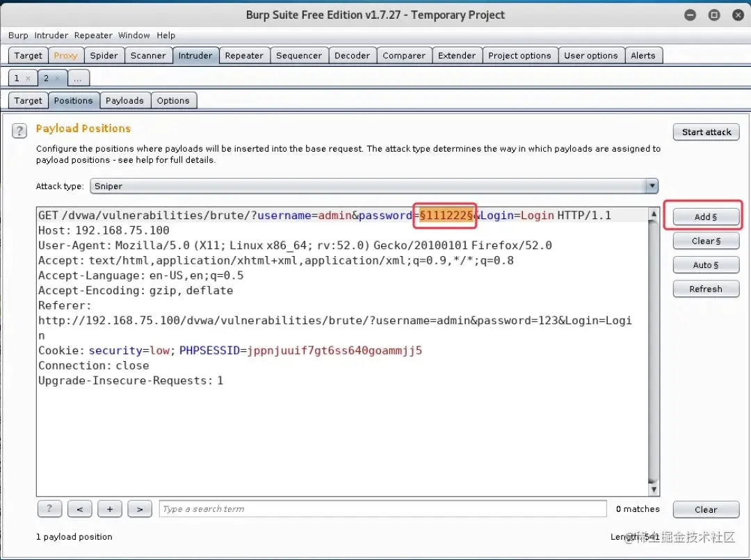Image resolution: width=751 pixels, height=560 pixels.
Task: Close Intruder attack tab 2
Action: tap(58, 78)
